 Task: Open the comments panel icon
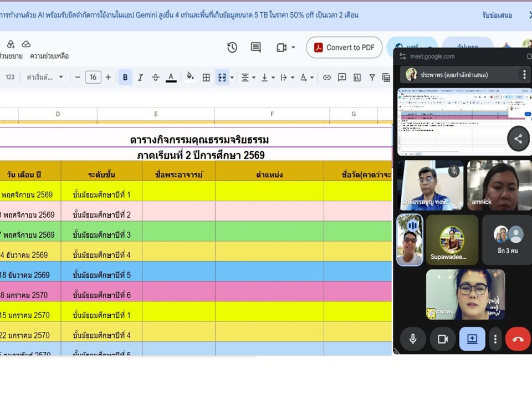[x=255, y=48]
